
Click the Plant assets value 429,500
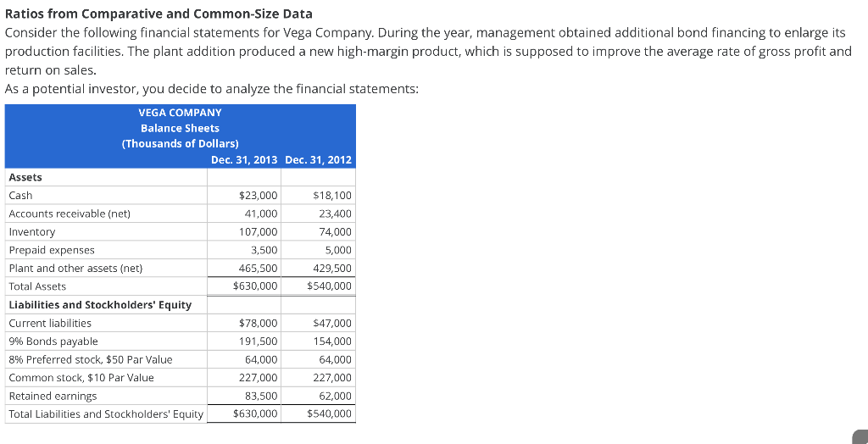(332, 269)
